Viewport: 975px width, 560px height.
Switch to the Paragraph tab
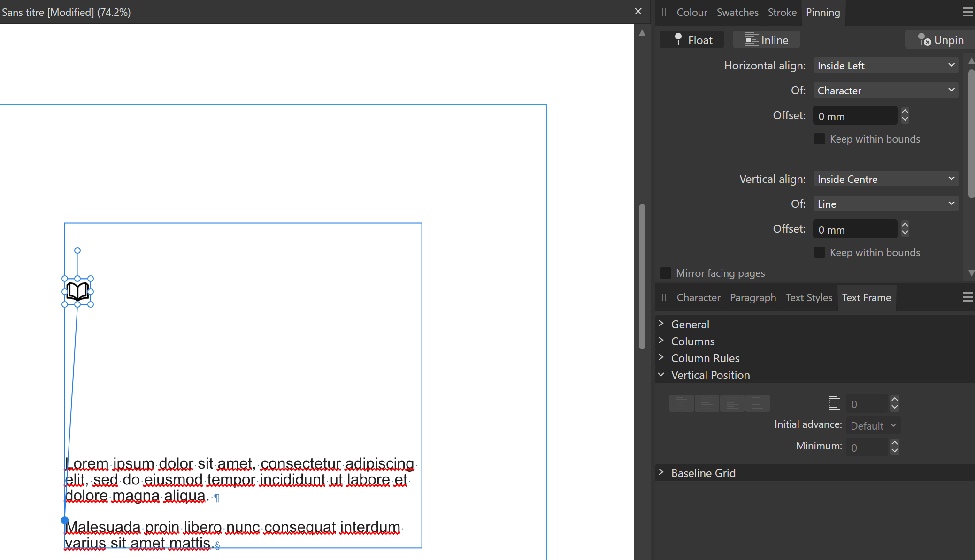point(753,297)
